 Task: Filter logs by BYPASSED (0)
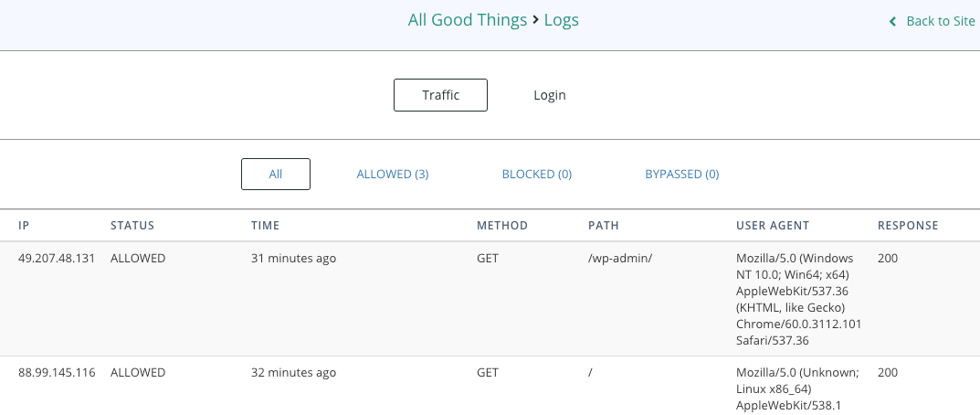click(x=682, y=174)
